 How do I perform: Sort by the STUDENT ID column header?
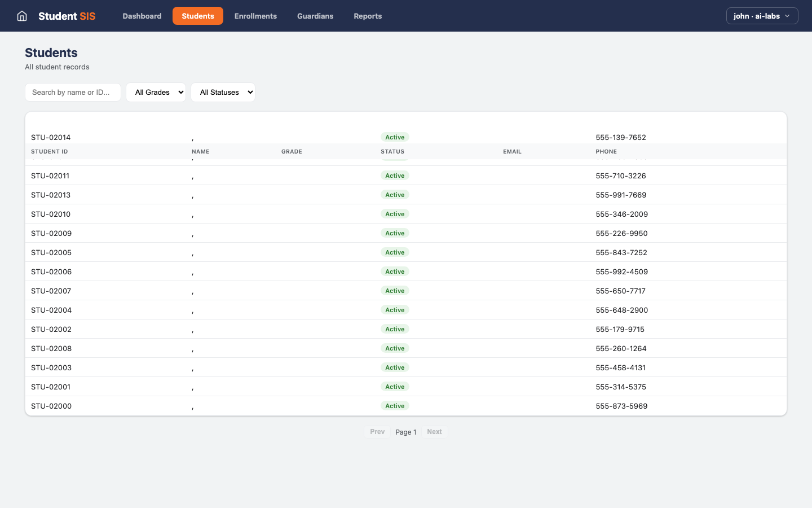click(48, 151)
